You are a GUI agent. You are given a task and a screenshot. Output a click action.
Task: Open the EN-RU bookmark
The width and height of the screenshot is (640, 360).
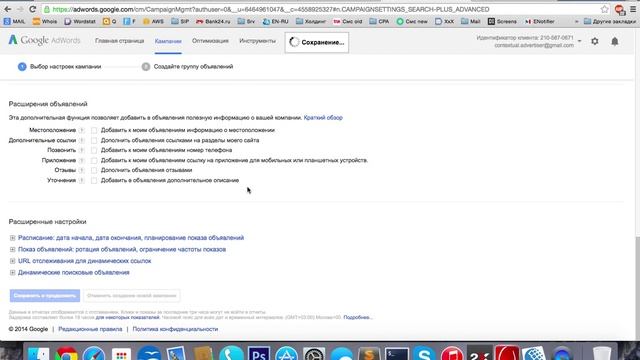(x=276, y=21)
